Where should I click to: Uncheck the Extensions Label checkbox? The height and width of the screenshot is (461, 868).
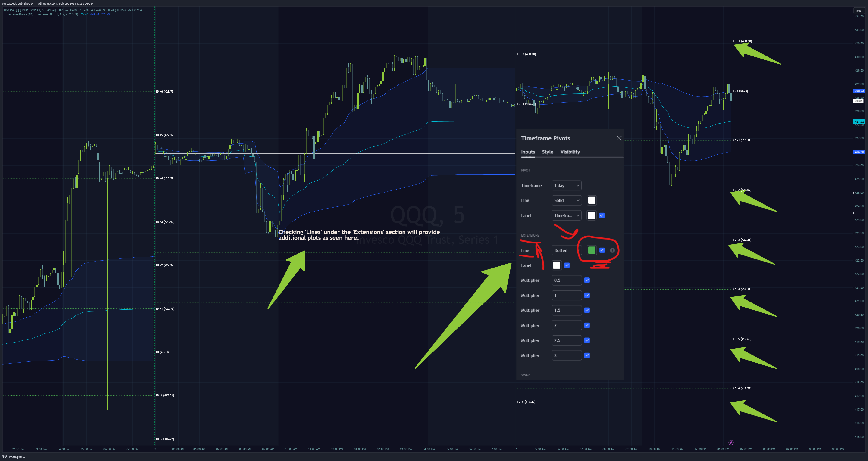[x=567, y=265]
